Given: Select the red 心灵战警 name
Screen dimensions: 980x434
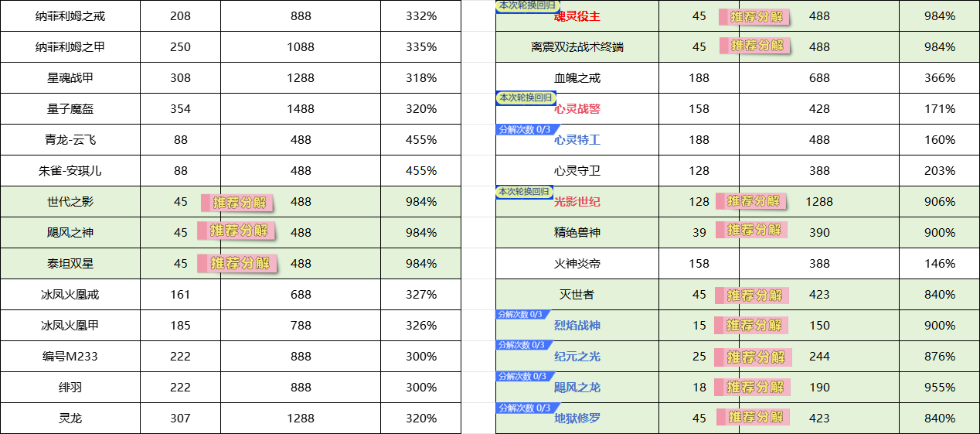Looking at the screenshot, I should (577, 109).
